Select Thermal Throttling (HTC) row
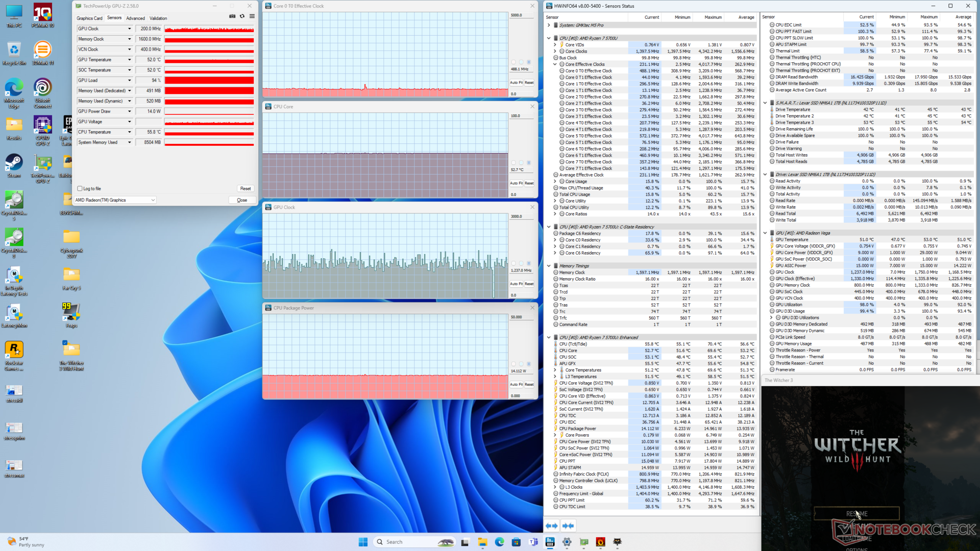The height and width of the screenshot is (551, 980). tap(870, 58)
